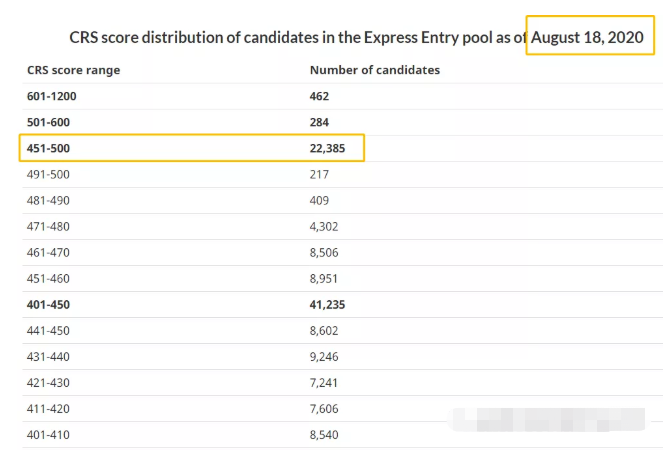Click the 41,235 candidates total
Image resolution: width=669 pixels, height=459 pixels.
[x=329, y=304]
